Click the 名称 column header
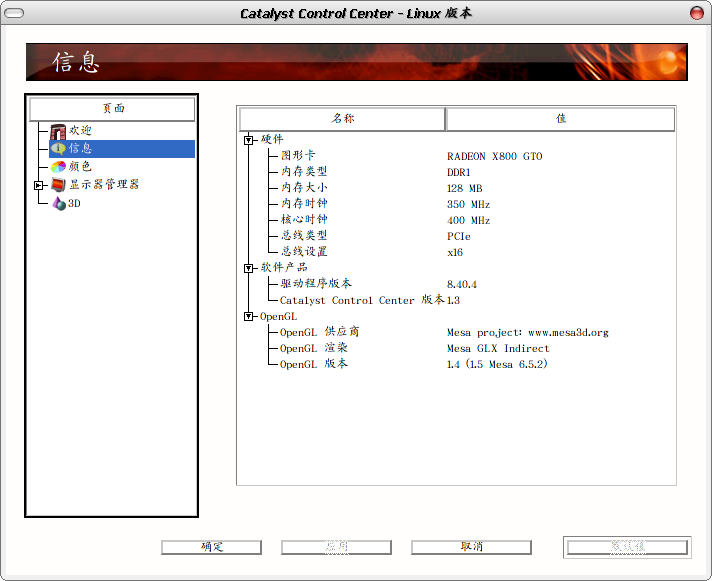The height and width of the screenshot is (581, 712). click(342, 119)
